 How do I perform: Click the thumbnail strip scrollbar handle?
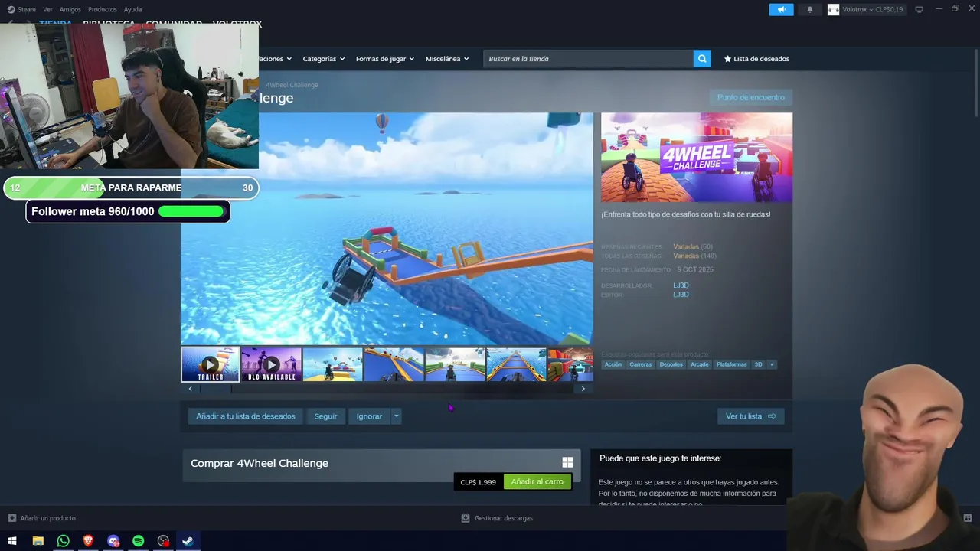click(216, 389)
